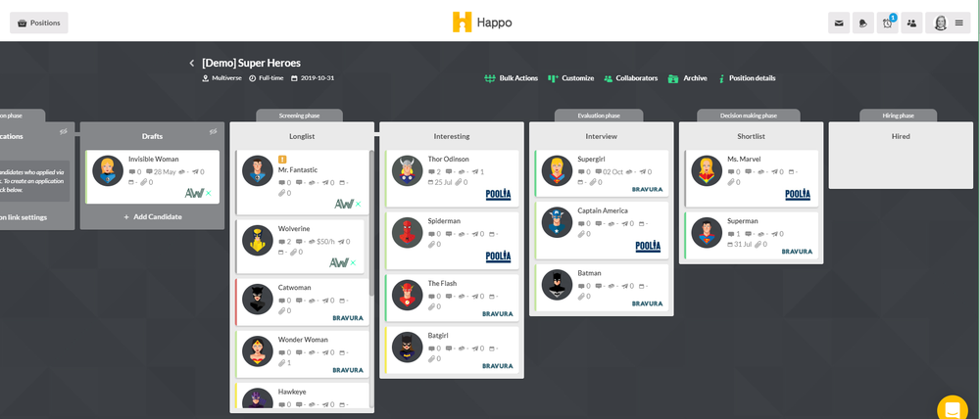The width and height of the screenshot is (980, 419).
Task: Click Ms. Marvel's avatar
Action: [707, 171]
